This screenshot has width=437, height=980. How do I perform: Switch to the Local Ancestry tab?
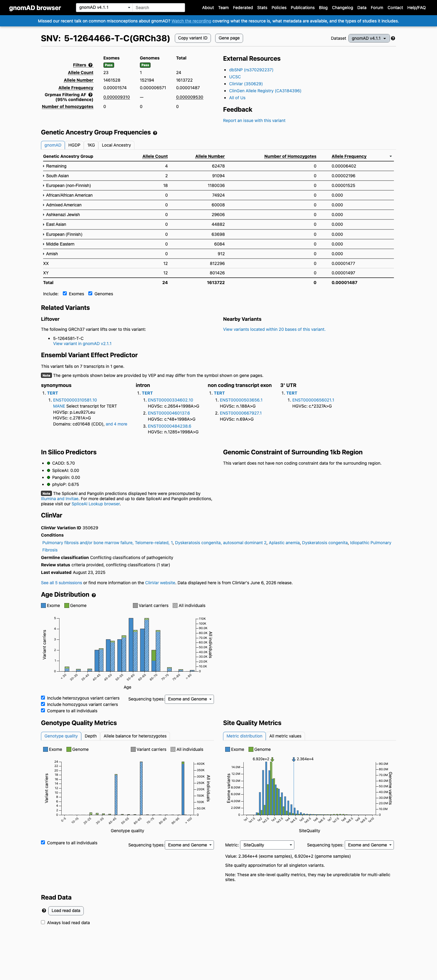pos(116,145)
